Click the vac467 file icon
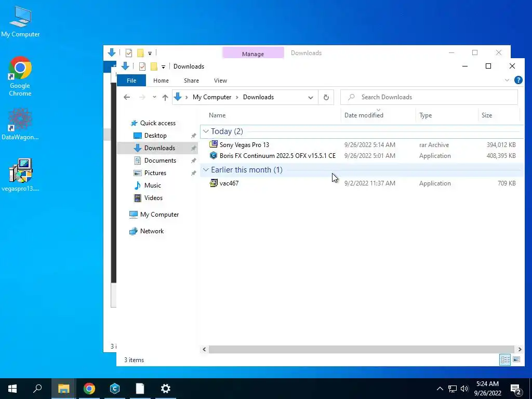 point(214,183)
